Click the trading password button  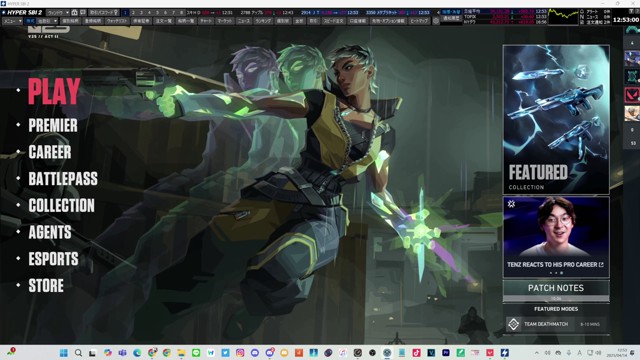coord(104,12)
